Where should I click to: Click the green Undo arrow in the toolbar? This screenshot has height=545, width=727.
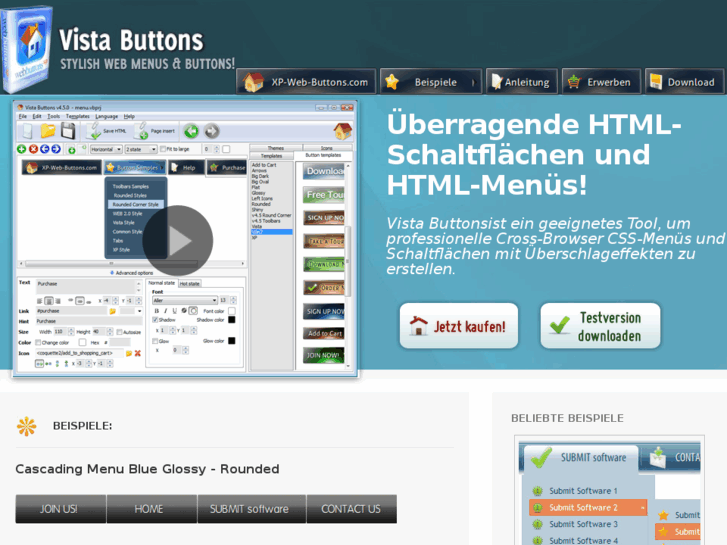(191, 131)
